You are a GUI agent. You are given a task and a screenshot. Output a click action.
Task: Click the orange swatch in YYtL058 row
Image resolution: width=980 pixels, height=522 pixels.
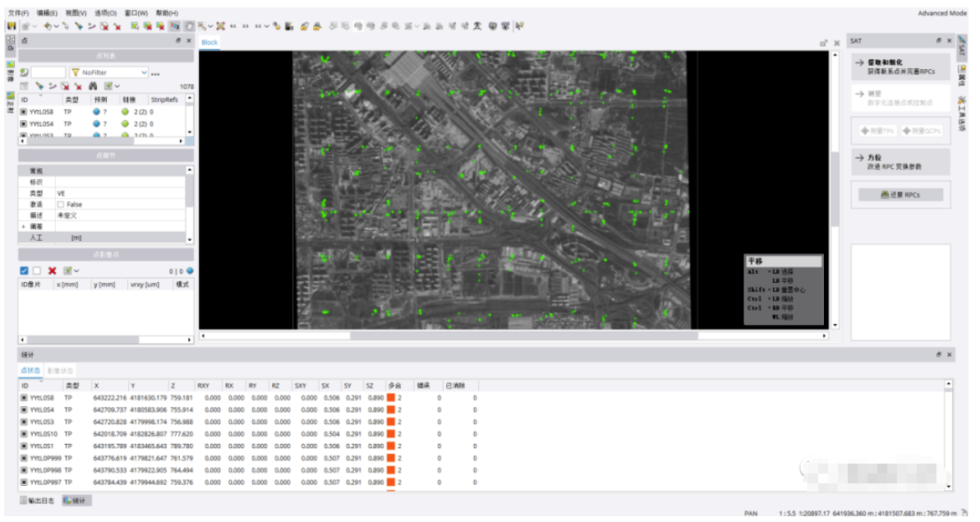391,398
